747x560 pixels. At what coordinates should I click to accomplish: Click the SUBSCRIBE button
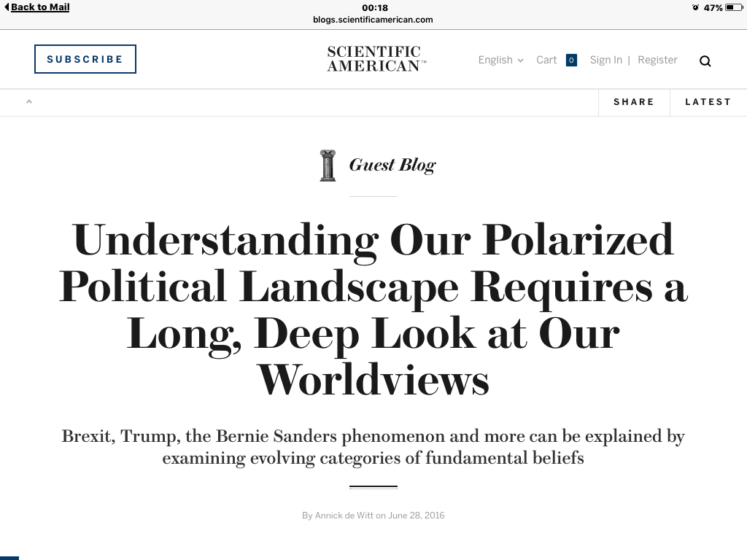click(85, 59)
